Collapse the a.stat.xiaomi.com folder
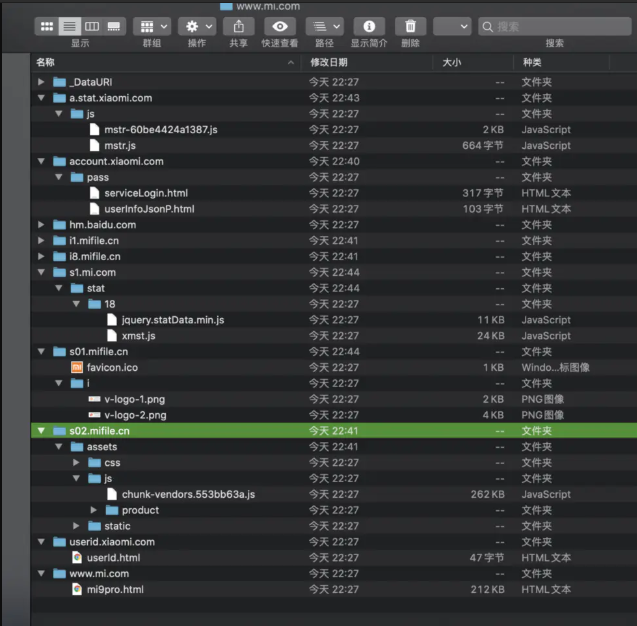 (41, 98)
